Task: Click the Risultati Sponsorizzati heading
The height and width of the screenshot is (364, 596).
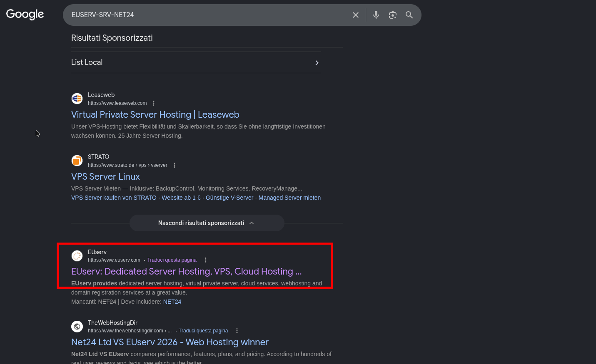Action: tap(112, 38)
